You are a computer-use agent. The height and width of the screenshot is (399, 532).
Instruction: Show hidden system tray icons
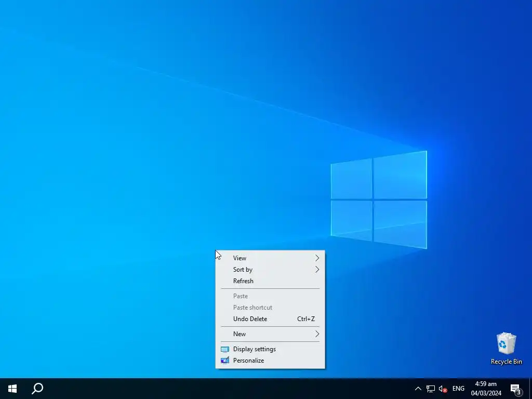(418, 389)
